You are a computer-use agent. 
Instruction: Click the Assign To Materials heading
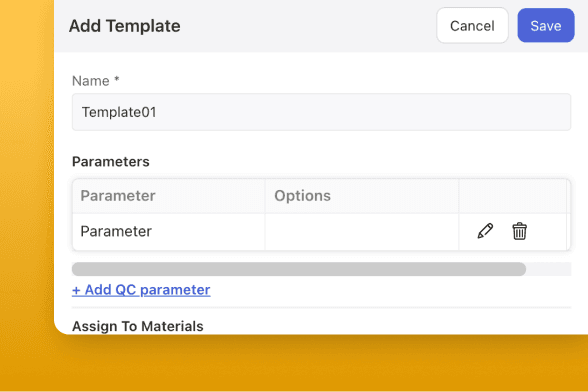[138, 326]
